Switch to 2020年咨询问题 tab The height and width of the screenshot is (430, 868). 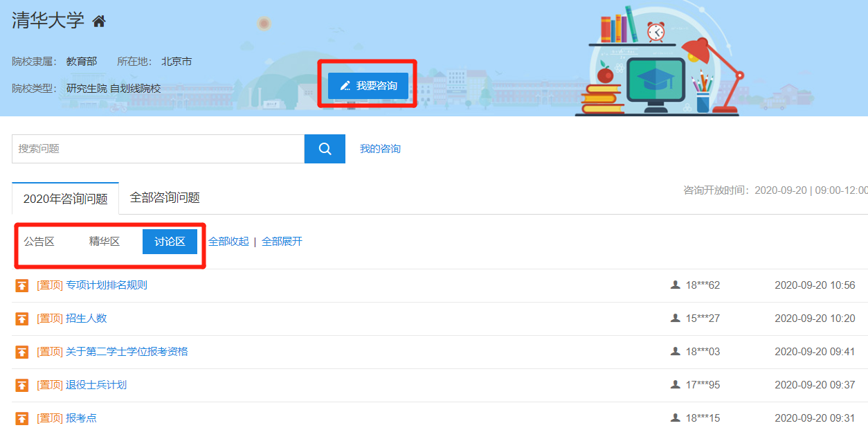click(66, 199)
